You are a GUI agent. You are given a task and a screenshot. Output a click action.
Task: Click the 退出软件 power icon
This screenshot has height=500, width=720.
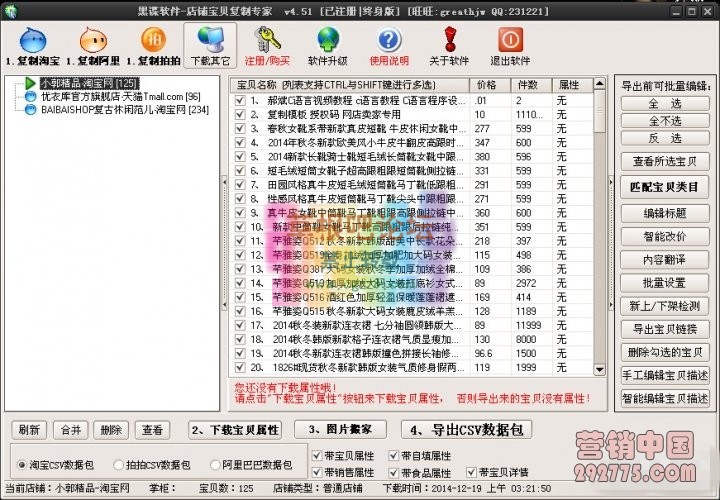(x=510, y=40)
